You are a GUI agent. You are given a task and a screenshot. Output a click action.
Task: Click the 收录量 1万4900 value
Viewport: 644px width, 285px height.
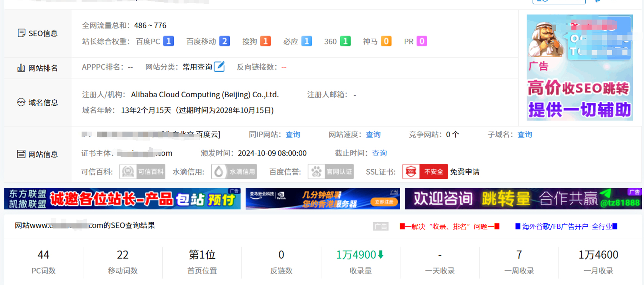click(356, 255)
